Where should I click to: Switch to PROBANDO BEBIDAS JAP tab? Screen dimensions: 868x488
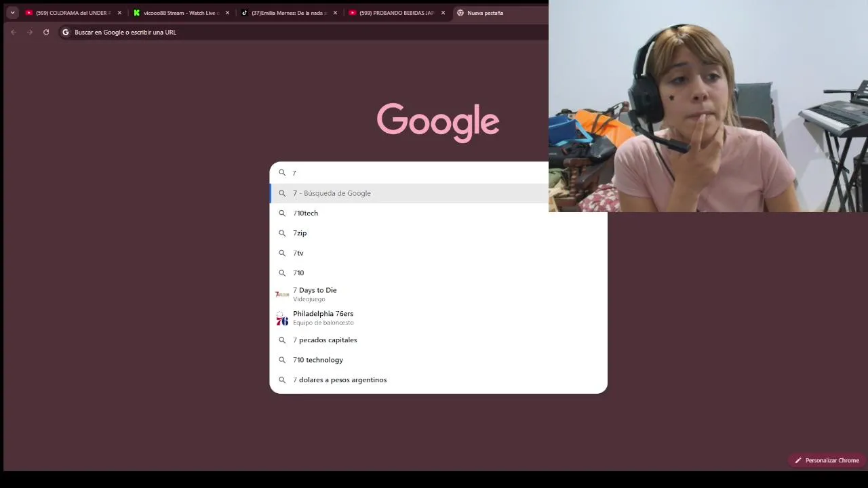(397, 13)
